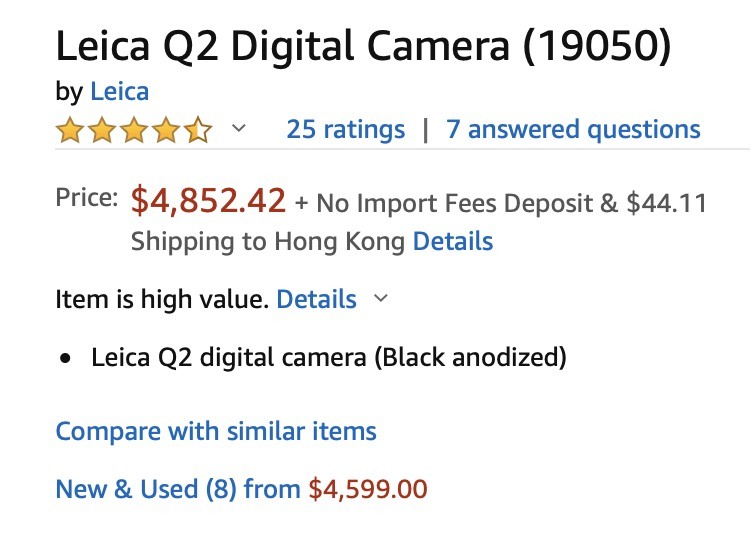Click the Black anodized feature text
Viewport: 752px width, 560px height.
click(x=470, y=357)
